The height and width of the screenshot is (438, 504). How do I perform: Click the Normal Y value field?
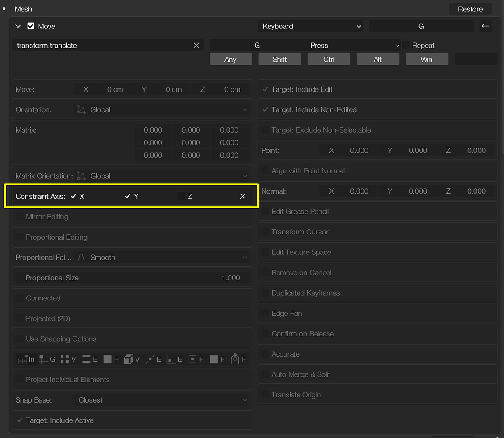407,191
